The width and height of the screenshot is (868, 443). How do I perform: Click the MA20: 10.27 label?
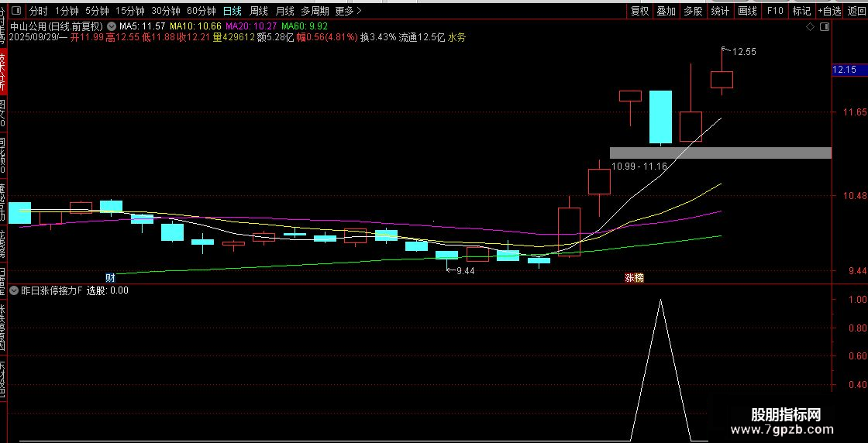click(x=251, y=26)
